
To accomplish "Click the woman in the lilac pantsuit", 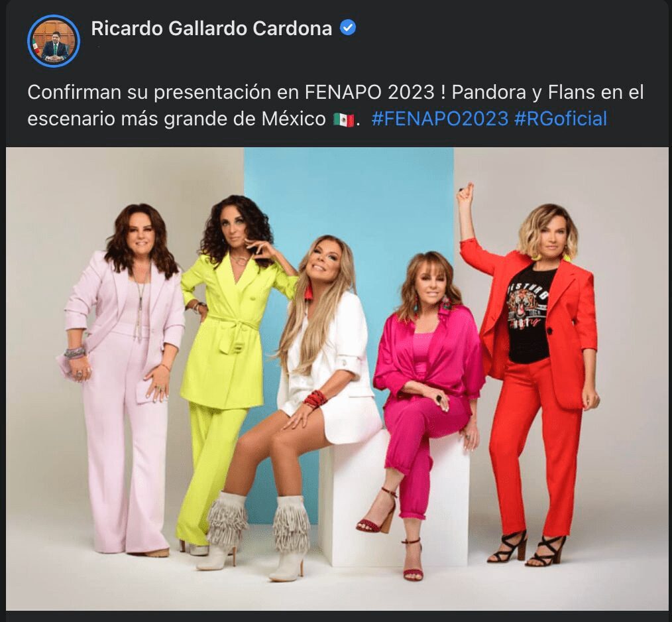I will coord(125,377).
